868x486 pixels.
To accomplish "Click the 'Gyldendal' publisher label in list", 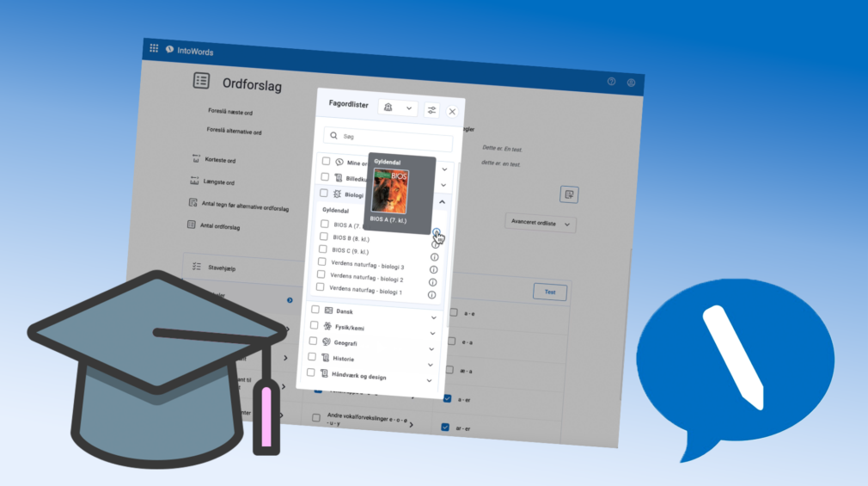I will pos(335,211).
